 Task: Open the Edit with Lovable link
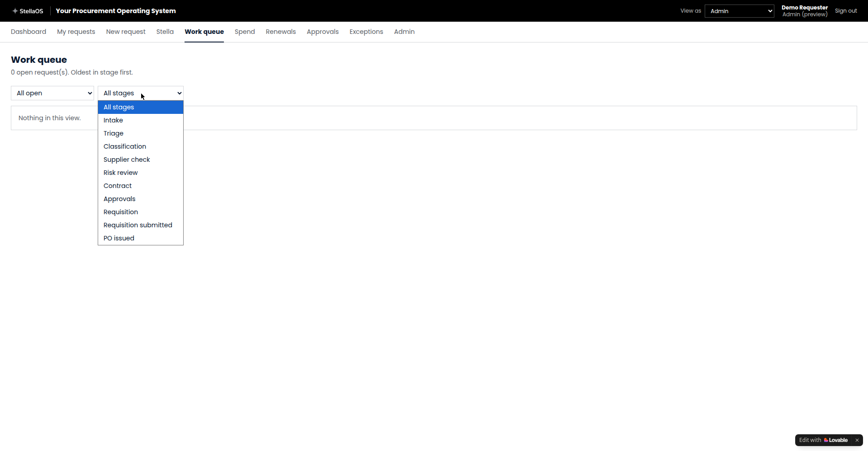[x=823, y=440]
